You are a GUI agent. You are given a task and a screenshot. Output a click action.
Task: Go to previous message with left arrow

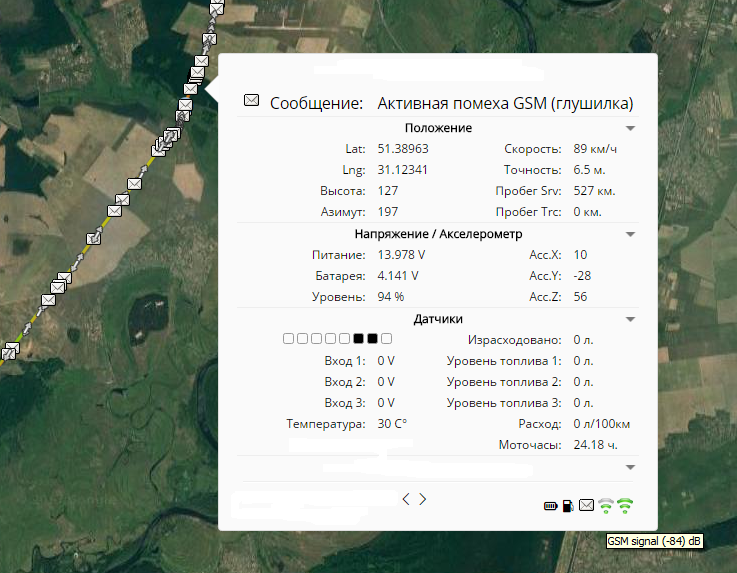pyautogui.click(x=405, y=499)
